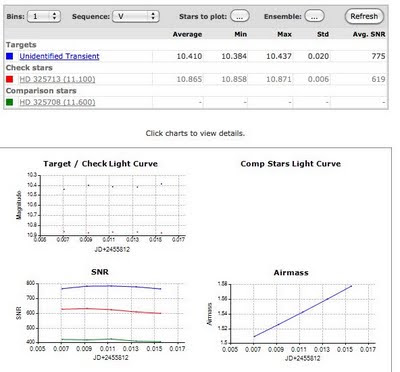
Task: Click the Max column header
Action: pyautogui.click(x=284, y=34)
